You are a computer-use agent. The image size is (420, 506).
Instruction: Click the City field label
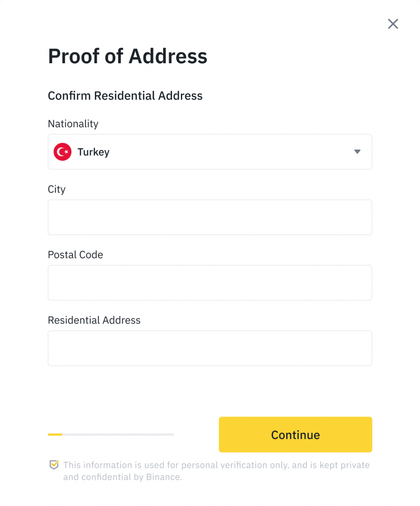(x=57, y=189)
